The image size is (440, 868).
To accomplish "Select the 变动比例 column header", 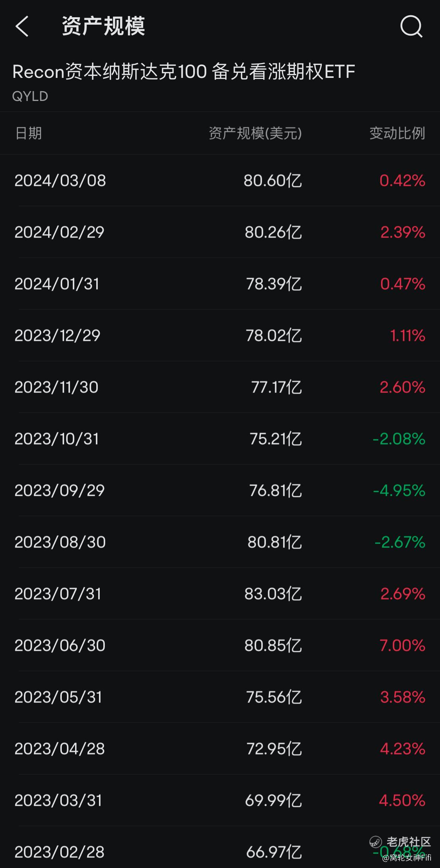I will [397, 133].
